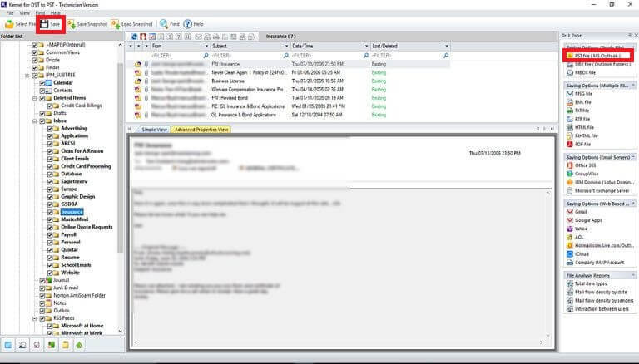Select AOL saving option
This screenshot has height=364, width=639.
(576, 237)
